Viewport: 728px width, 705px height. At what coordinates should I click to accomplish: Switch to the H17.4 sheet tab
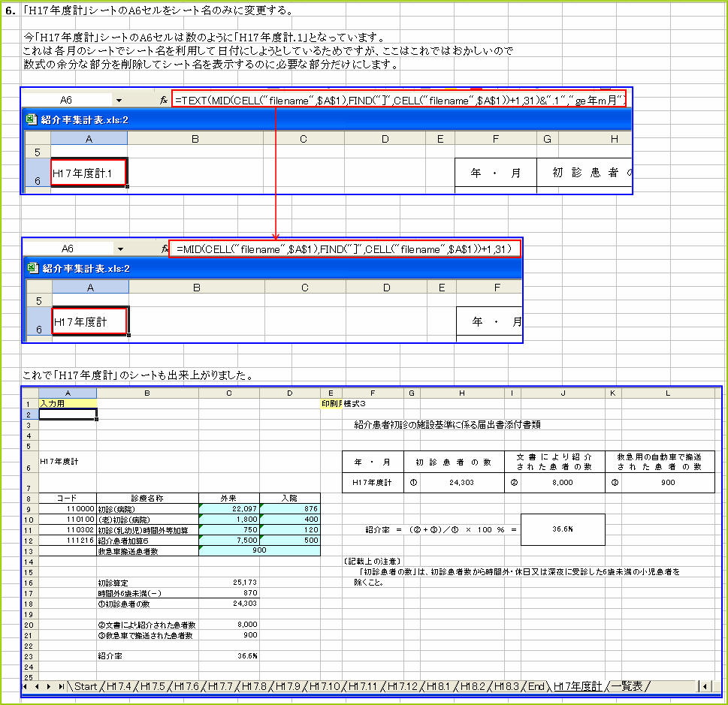pos(117,685)
